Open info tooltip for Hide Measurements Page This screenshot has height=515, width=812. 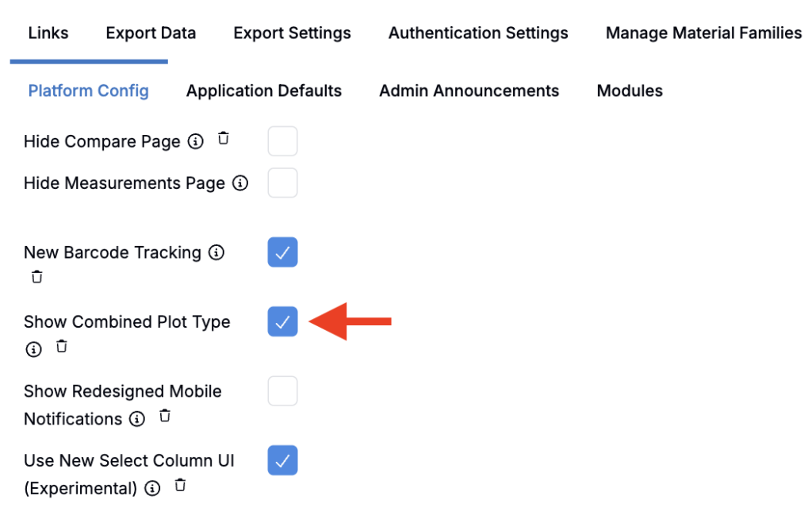240,183
